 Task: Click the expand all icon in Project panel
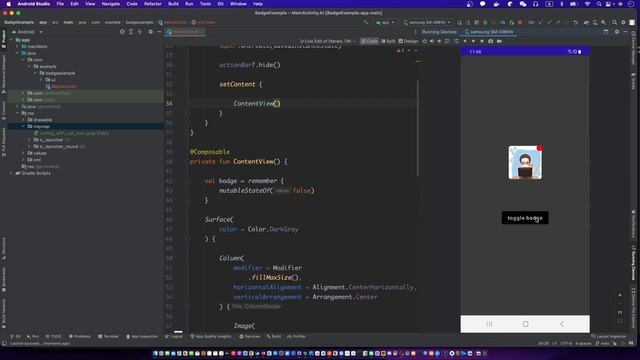tap(131, 31)
